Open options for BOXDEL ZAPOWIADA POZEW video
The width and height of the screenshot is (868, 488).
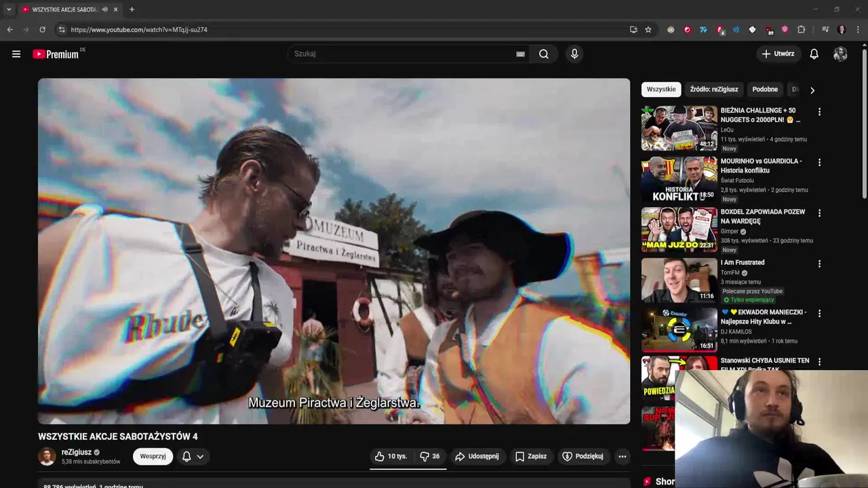(819, 213)
